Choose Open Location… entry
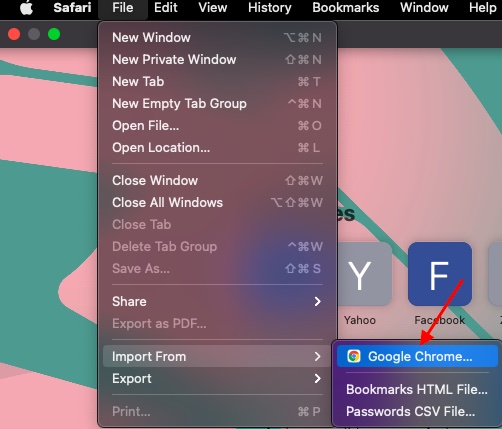This screenshot has height=429, width=502. 217,148
